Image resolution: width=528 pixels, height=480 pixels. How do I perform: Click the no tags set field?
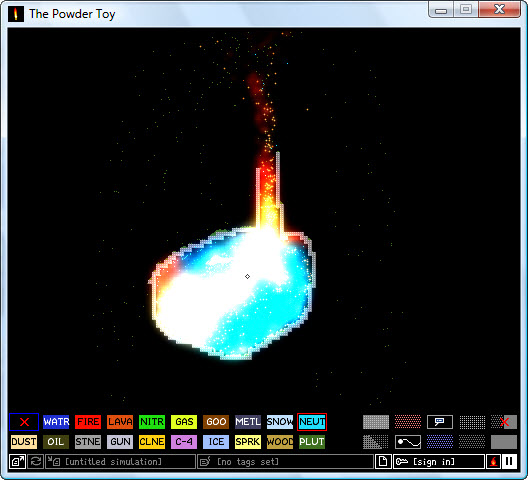tap(286, 461)
